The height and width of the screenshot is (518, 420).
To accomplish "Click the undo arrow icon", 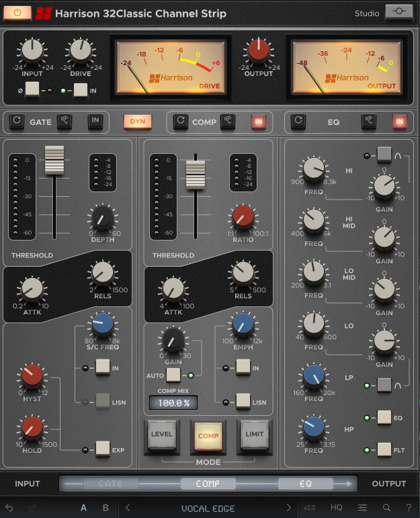I will tap(9, 507).
